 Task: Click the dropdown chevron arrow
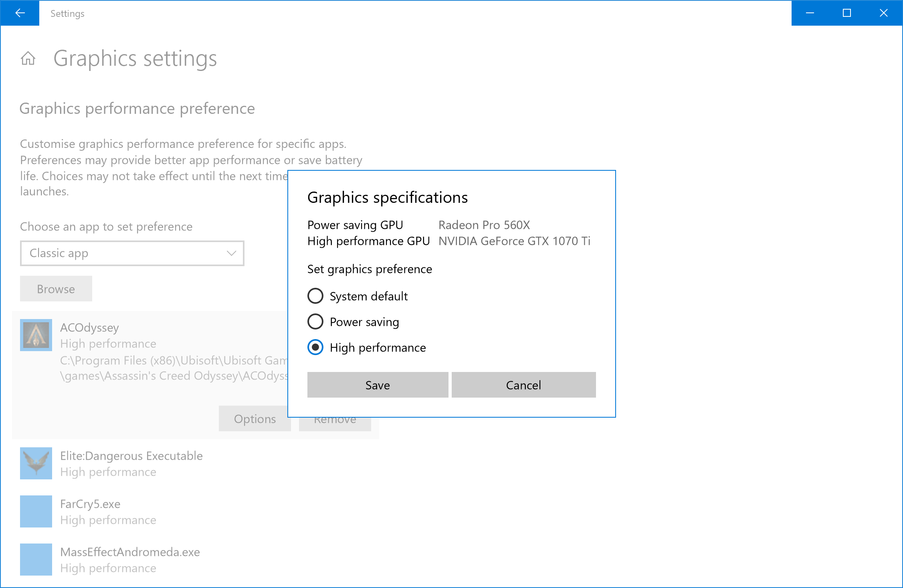coord(231,253)
